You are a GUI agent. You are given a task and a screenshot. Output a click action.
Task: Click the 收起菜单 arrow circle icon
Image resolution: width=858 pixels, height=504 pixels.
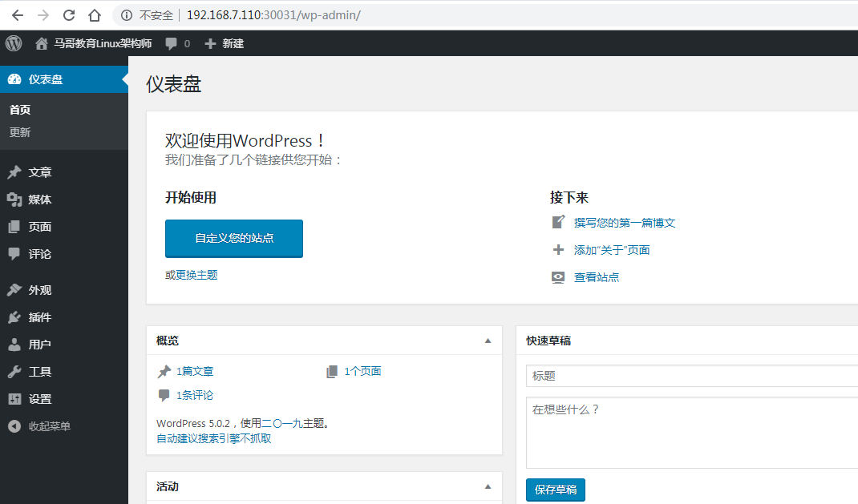(x=14, y=426)
